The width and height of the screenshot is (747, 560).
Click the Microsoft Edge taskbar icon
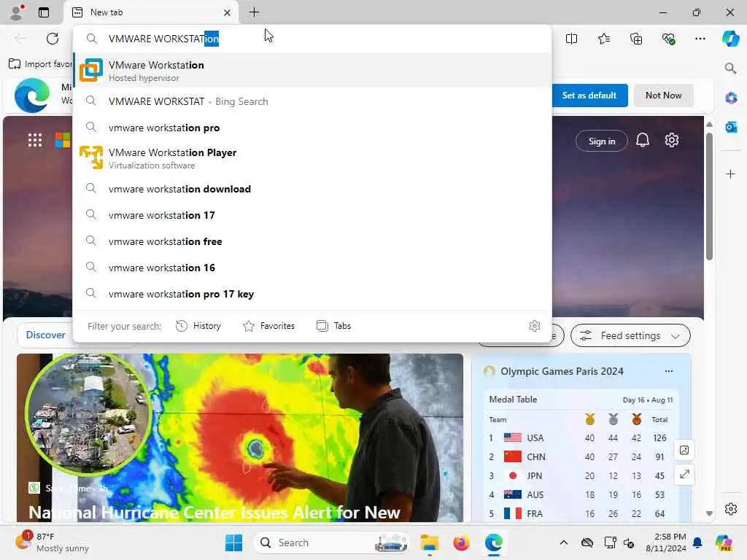coord(494,542)
